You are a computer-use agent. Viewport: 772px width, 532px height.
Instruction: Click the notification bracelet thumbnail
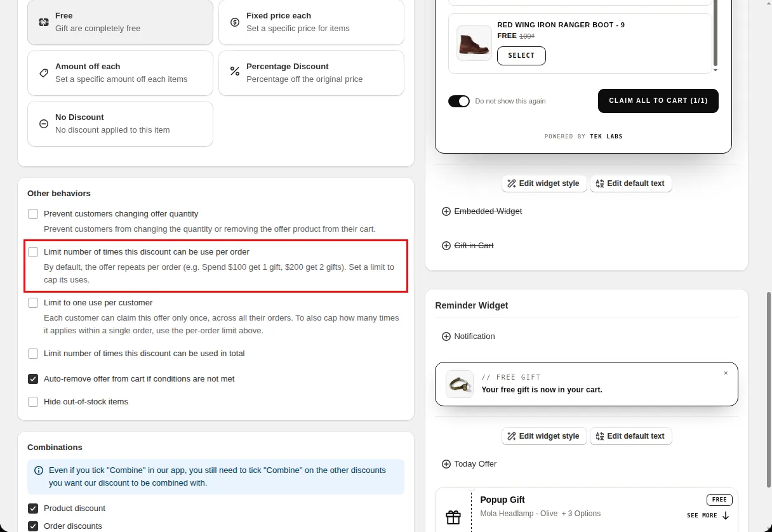(460, 384)
